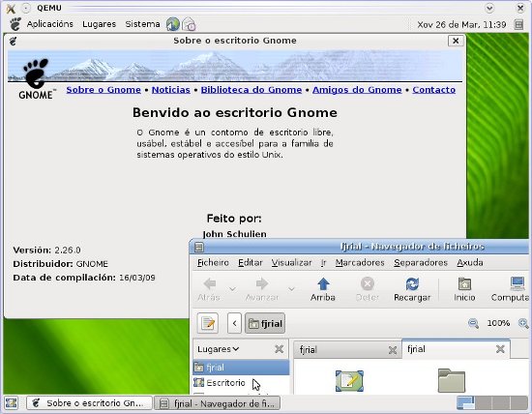
Task: Open the Marcadores menu
Action: pyautogui.click(x=360, y=263)
